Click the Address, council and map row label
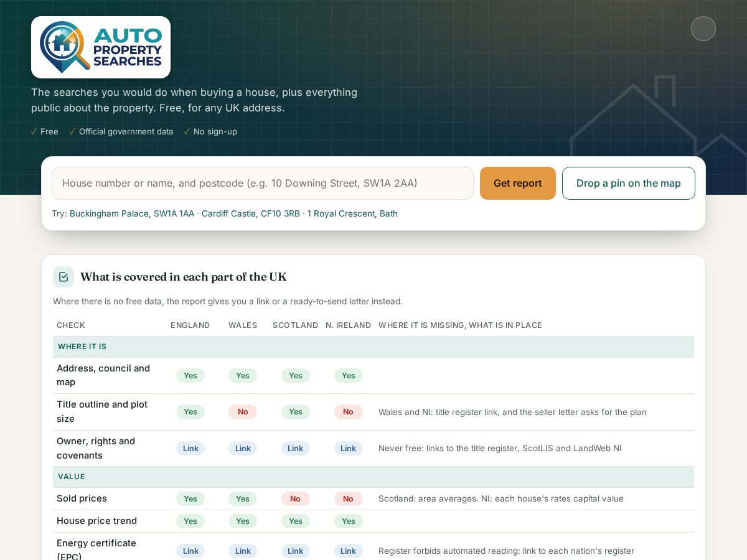Screen dimensions: 747x560 coord(103,375)
